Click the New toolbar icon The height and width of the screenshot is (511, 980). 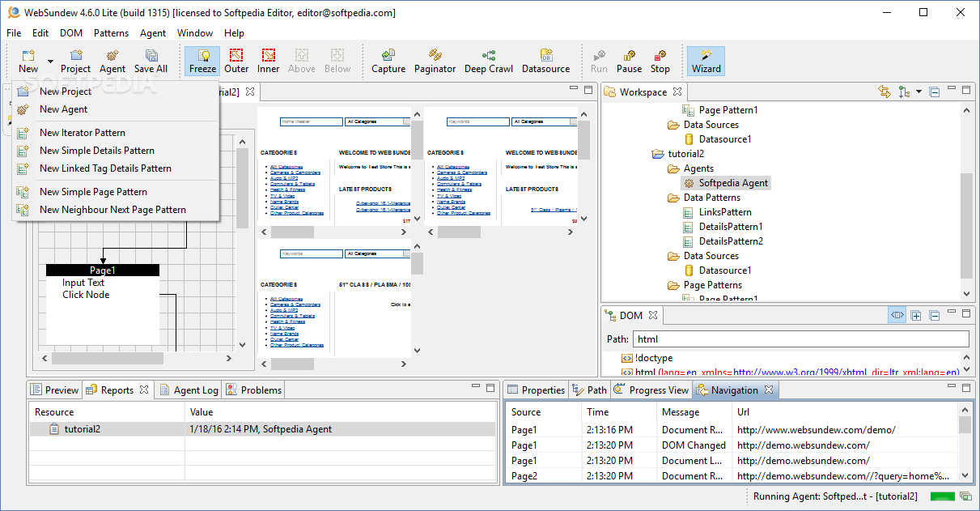[x=28, y=61]
